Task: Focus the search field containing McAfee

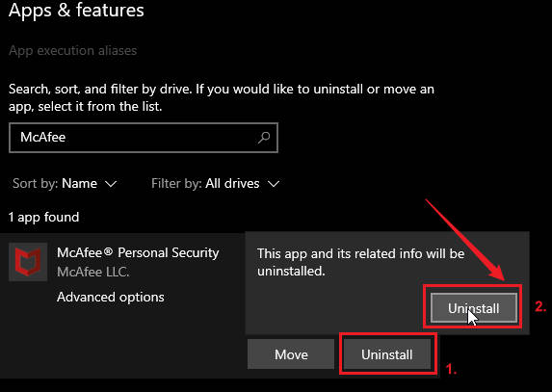Action: point(144,138)
